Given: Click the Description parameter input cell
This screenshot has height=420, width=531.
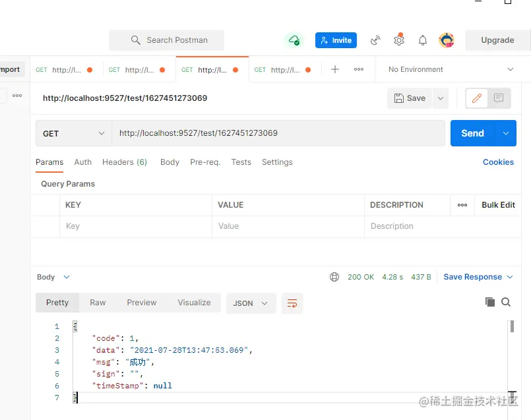Looking at the screenshot, I should tap(443, 226).
